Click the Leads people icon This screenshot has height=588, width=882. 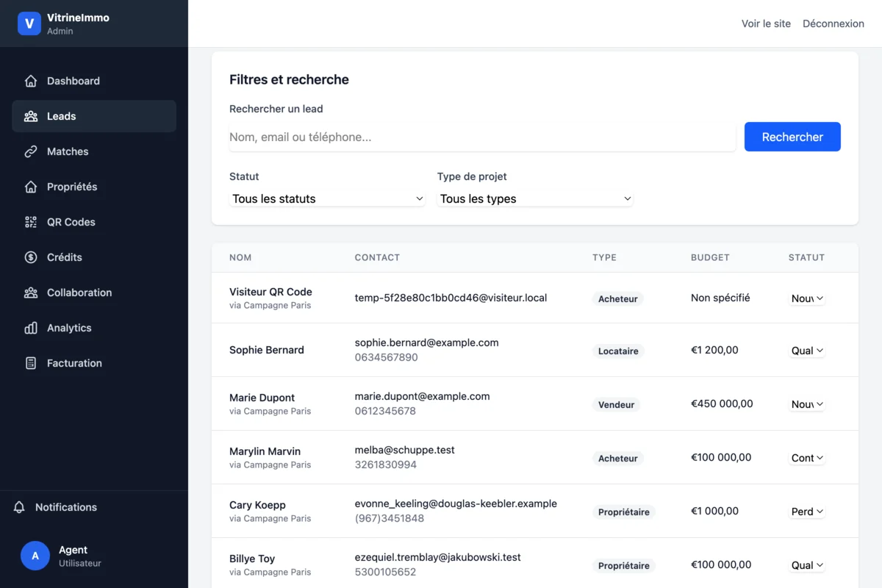coord(30,116)
